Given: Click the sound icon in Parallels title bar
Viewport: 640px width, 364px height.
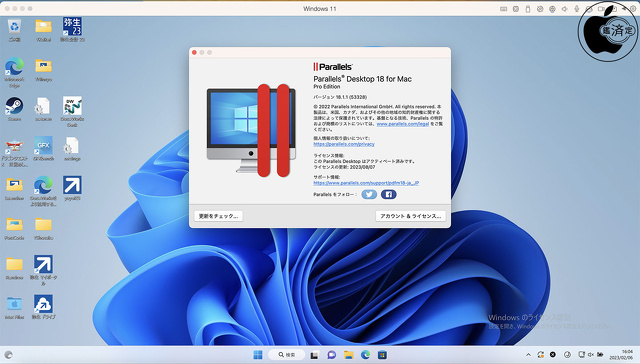Looking at the screenshot, I should (x=564, y=9).
